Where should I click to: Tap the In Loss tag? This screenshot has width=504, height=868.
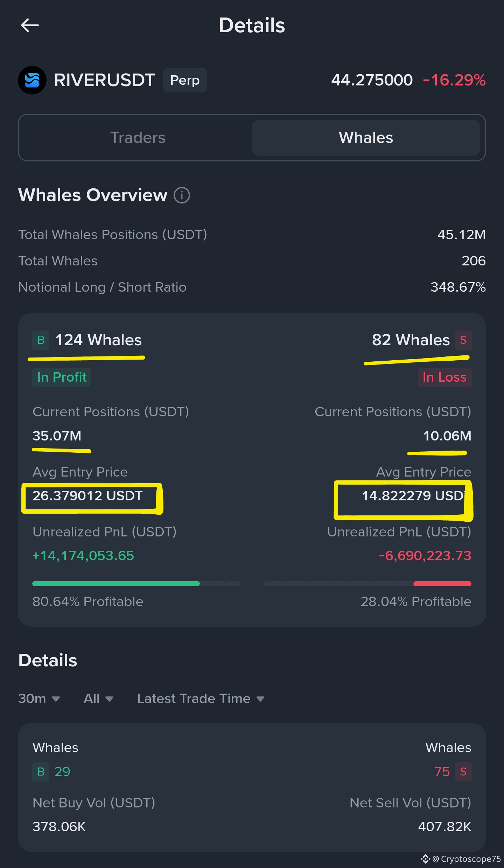[x=444, y=377]
